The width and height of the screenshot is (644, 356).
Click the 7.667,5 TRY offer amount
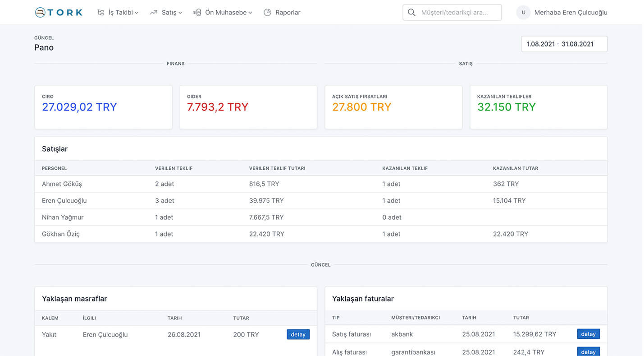tap(266, 217)
